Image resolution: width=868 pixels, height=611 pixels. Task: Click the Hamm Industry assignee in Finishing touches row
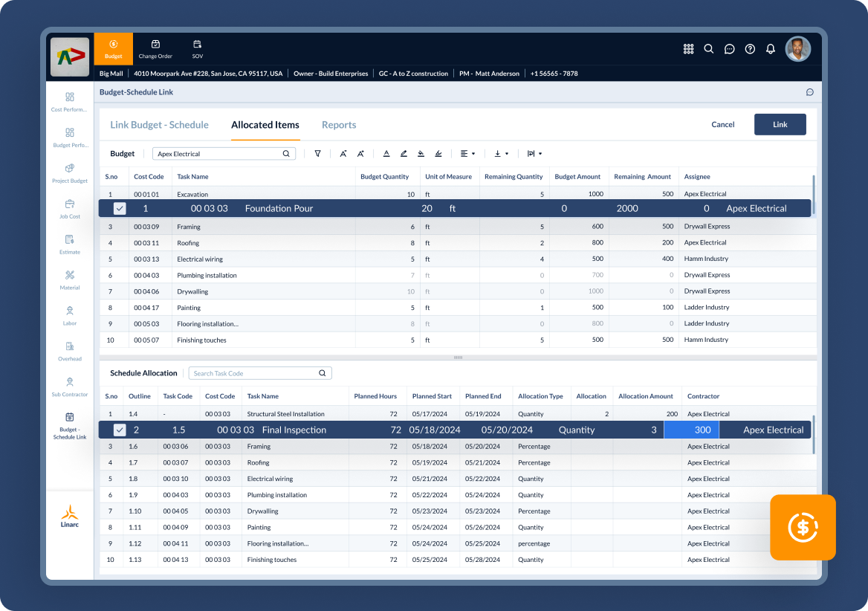tap(706, 340)
